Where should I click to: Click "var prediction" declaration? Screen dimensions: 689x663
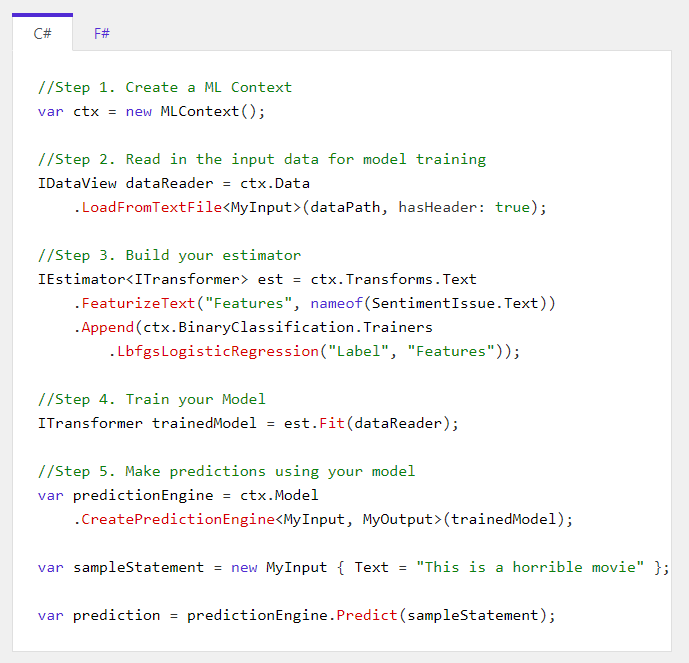point(99,616)
